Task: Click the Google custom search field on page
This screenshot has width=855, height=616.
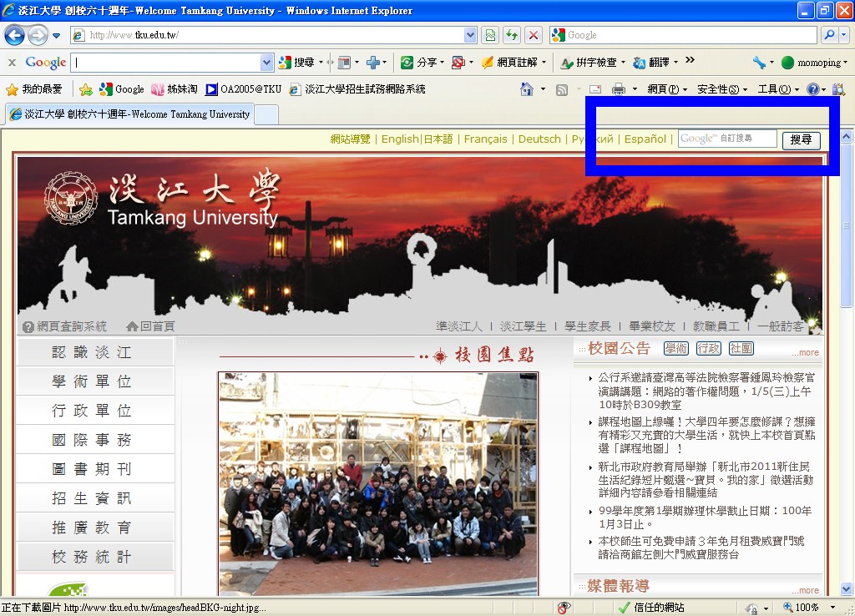Action: click(x=727, y=139)
